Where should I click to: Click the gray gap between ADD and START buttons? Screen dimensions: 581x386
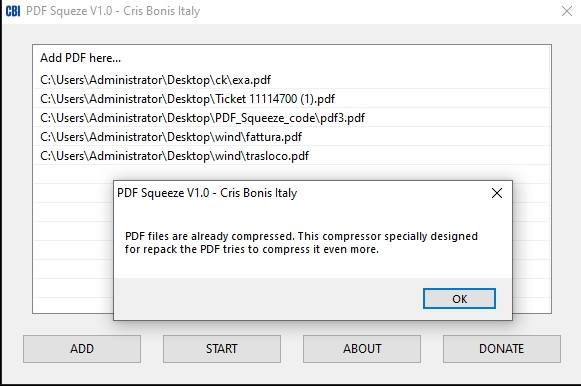152,349
